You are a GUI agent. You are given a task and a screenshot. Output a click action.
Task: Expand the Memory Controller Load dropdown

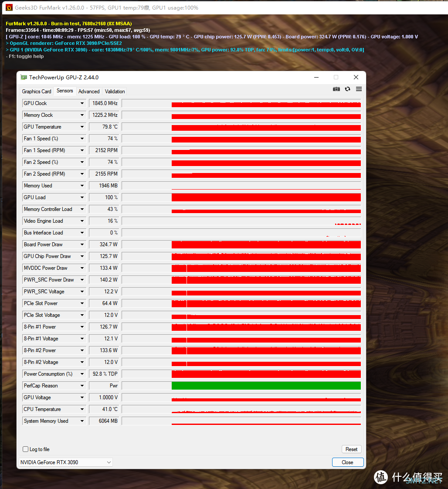82,209
